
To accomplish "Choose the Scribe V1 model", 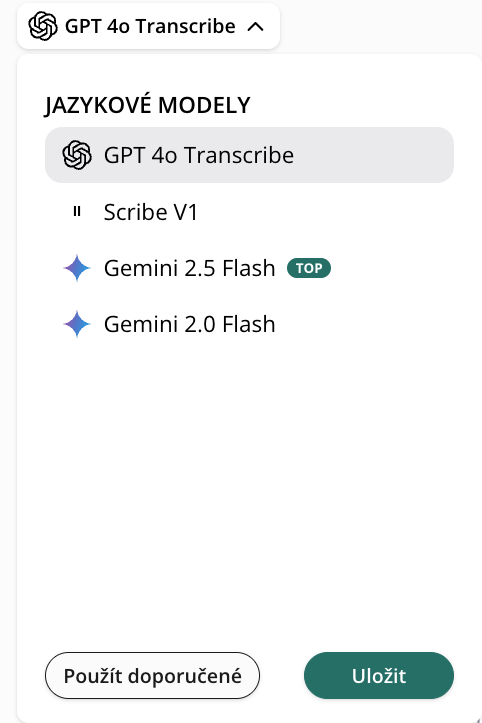I will click(x=249, y=212).
